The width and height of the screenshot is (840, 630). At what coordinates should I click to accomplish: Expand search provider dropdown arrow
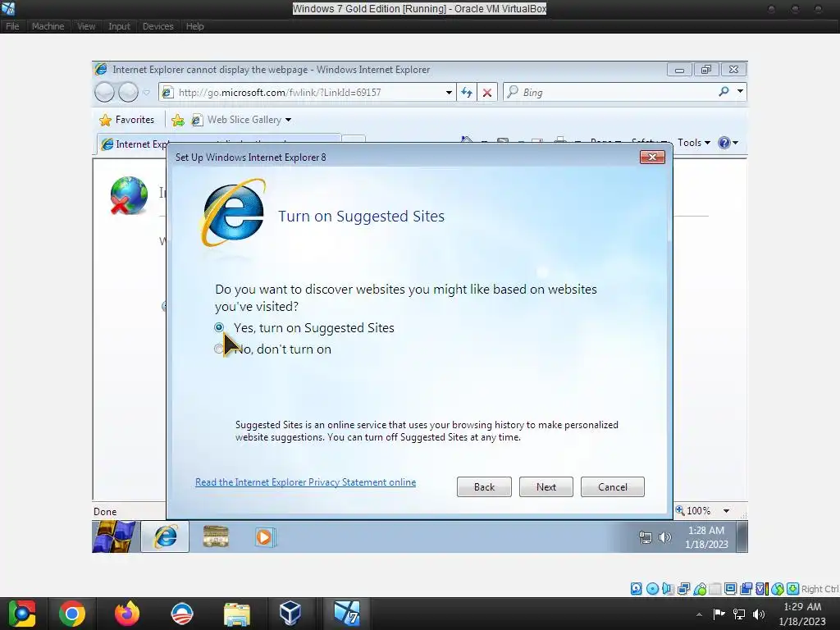point(740,92)
